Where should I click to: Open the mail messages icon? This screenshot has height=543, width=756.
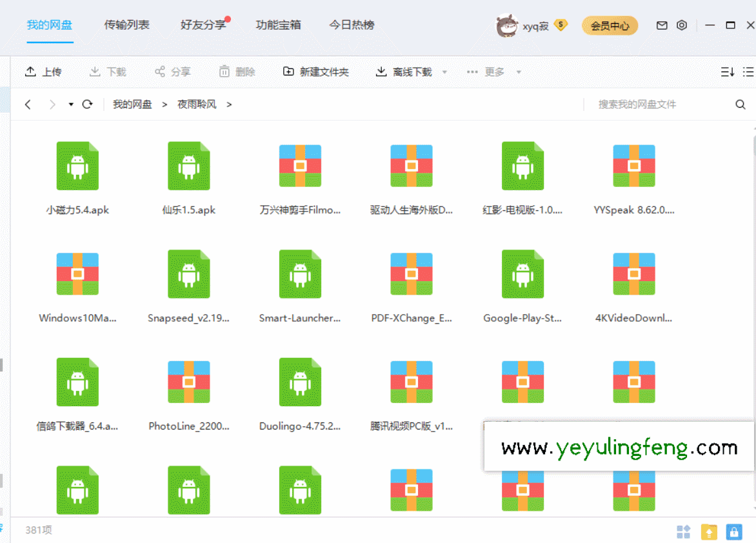coord(662,25)
